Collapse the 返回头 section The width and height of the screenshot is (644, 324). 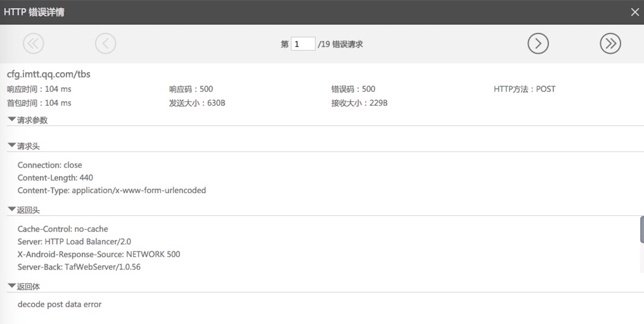tap(12, 210)
